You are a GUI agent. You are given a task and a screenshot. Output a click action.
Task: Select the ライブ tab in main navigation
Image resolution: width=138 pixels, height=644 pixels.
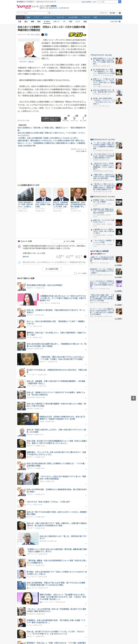(37, 17)
